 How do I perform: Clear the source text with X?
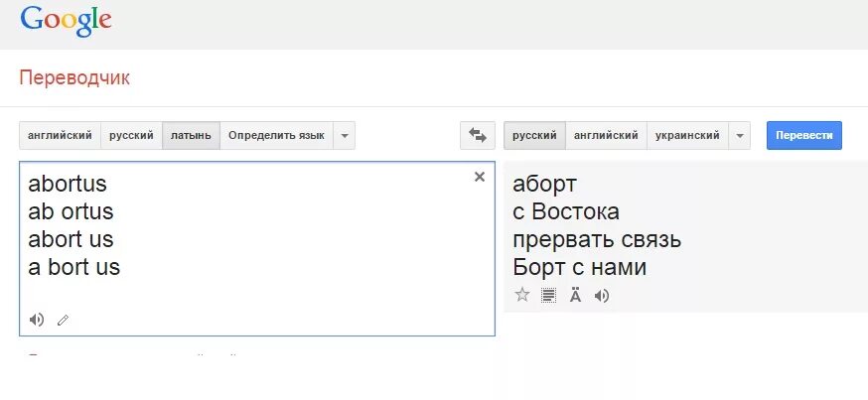[x=480, y=177]
